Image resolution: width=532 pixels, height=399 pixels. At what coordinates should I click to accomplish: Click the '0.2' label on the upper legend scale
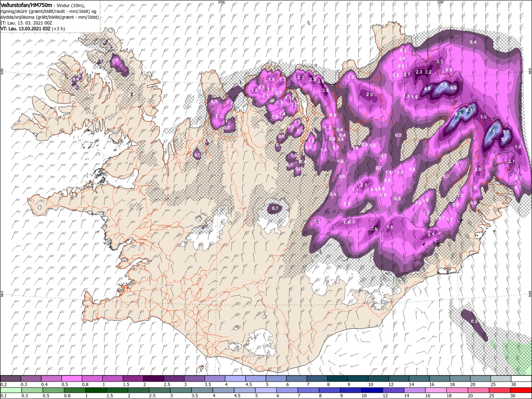coord(3,384)
